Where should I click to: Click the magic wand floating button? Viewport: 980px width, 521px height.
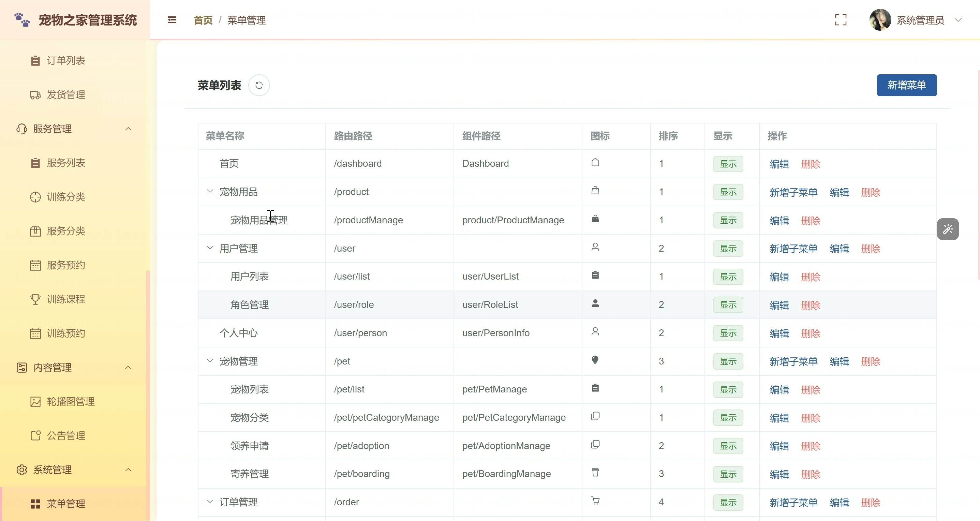[x=948, y=229]
